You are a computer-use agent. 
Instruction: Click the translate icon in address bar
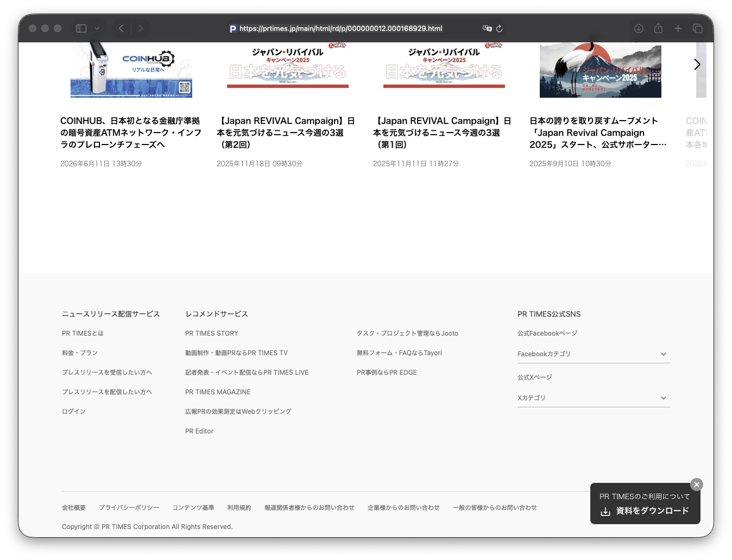click(x=487, y=28)
